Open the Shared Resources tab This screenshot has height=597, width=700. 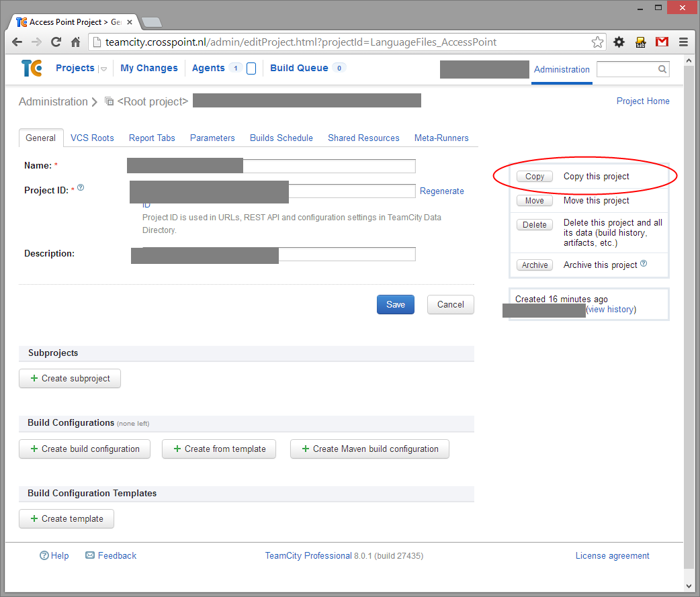tap(363, 138)
